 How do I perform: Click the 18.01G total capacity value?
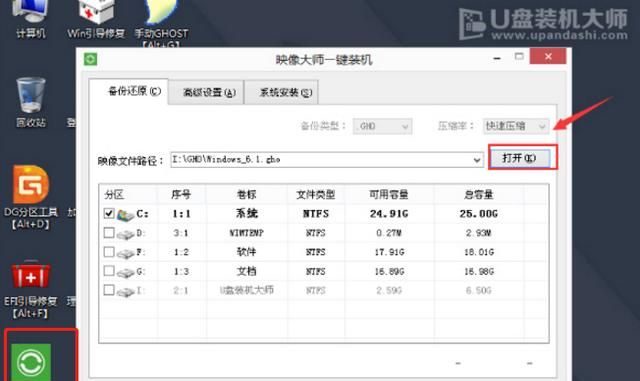(479, 252)
